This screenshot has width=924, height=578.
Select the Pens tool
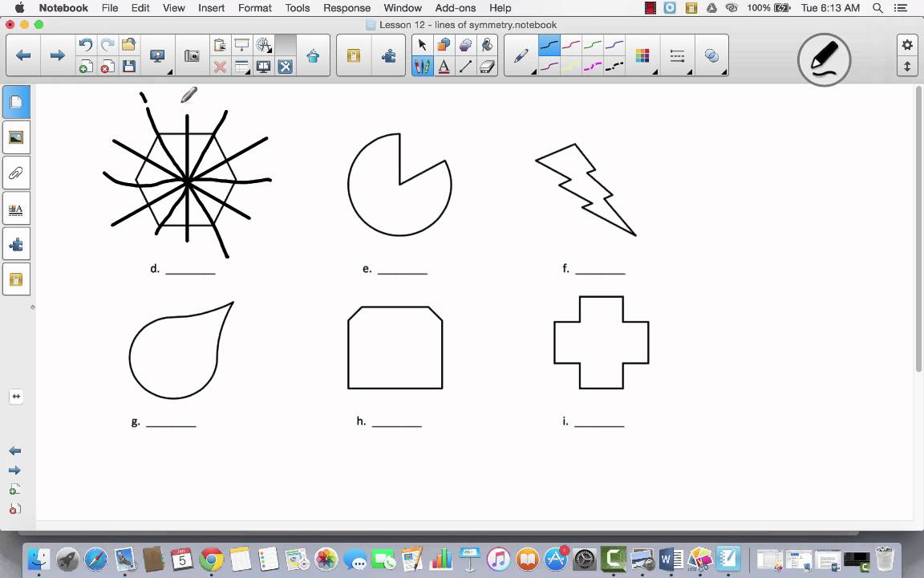pyautogui.click(x=422, y=66)
